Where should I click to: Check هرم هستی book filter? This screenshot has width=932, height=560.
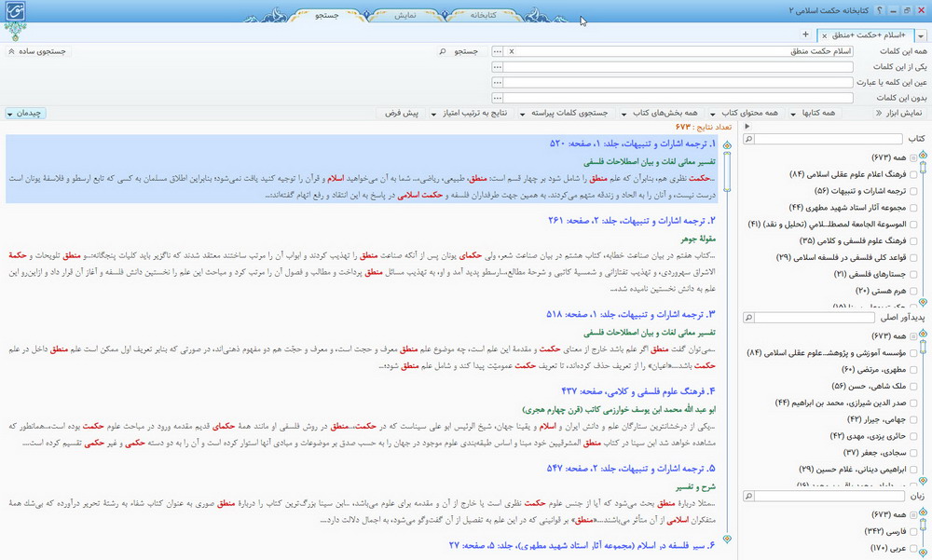click(913, 292)
